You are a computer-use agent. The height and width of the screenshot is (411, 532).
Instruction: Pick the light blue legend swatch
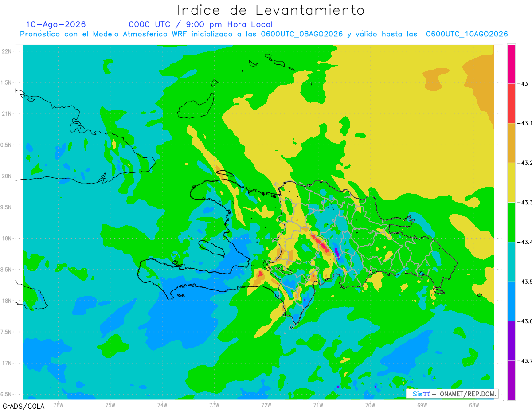click(x=511, y=301)
